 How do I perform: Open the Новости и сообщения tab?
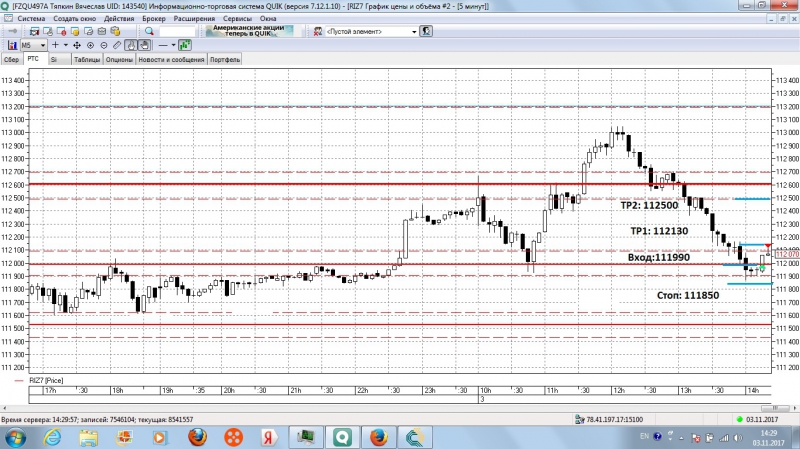coord(171,60)
